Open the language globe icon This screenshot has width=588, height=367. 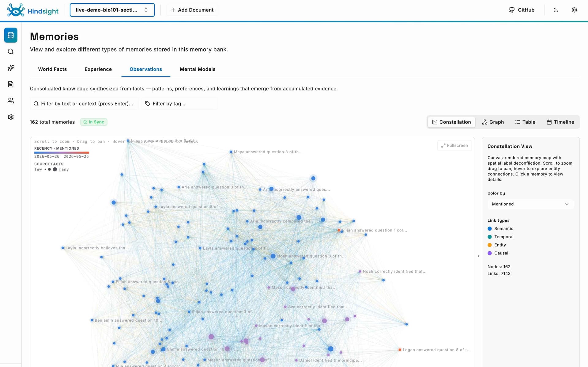[574, 10]
